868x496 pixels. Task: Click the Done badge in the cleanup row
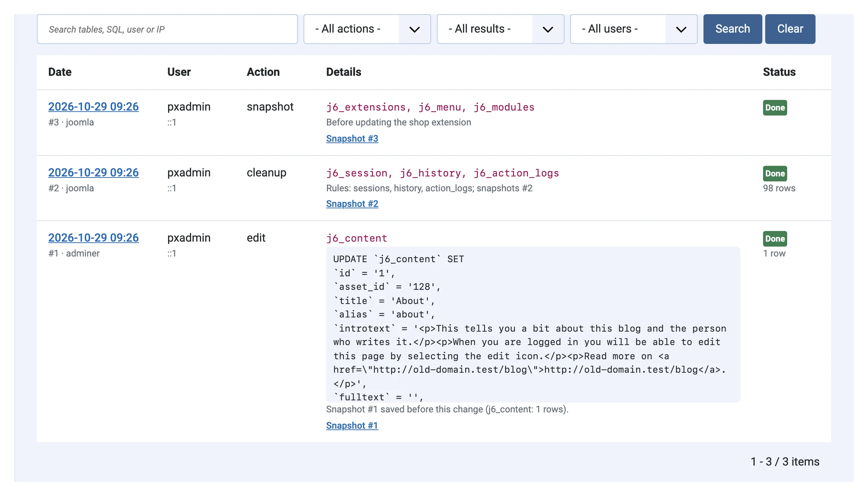pyautogui.click(x=775, y=174)
